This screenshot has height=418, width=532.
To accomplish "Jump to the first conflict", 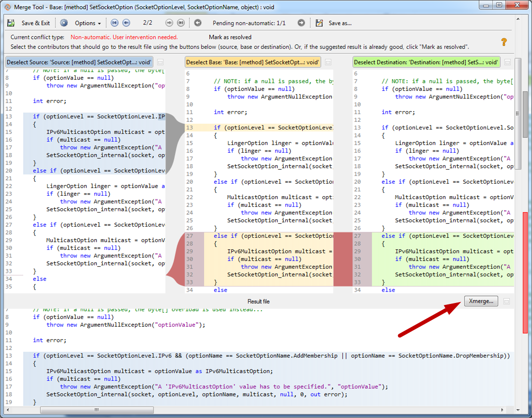I will 115,23.
